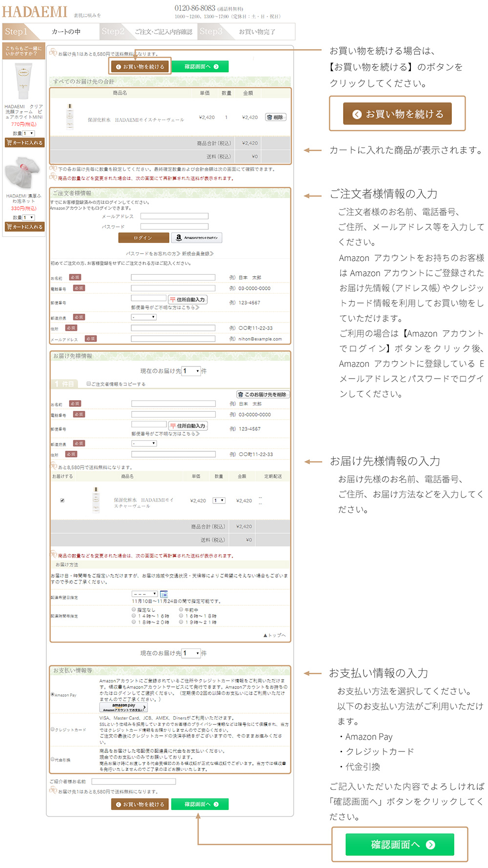Click Step3 お買い物完了 tab
This screenshot has width=488, height=868.
pos(246,31)
